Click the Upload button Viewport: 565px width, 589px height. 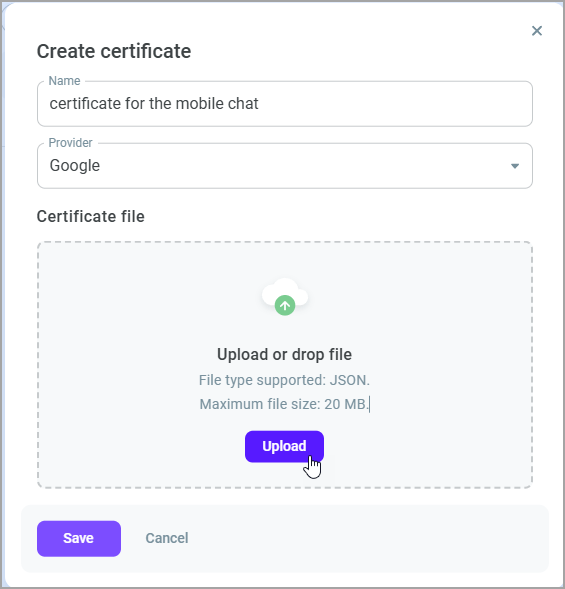click(x=284, y=446)
